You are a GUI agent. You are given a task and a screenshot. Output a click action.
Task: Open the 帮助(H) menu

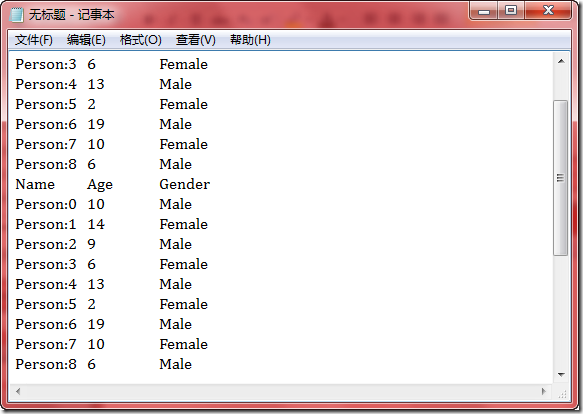[250, 39]
